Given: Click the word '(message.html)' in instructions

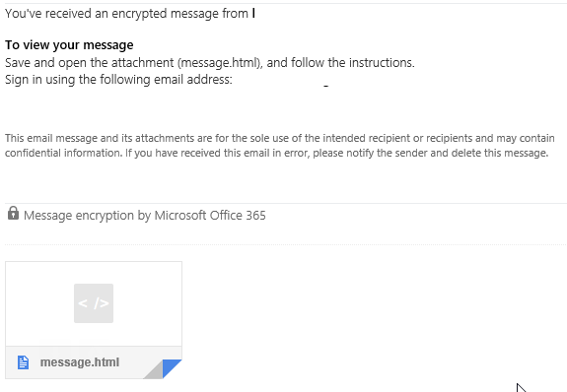Looking at the screenshot, I should pyautogui.click(x=220, y=63).
